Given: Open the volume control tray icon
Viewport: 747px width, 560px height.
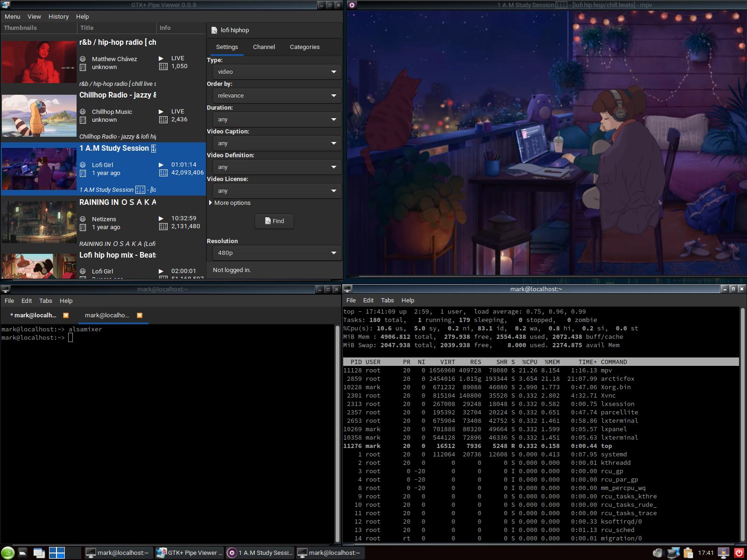Looking at the screenshot, I should [658, 553].
